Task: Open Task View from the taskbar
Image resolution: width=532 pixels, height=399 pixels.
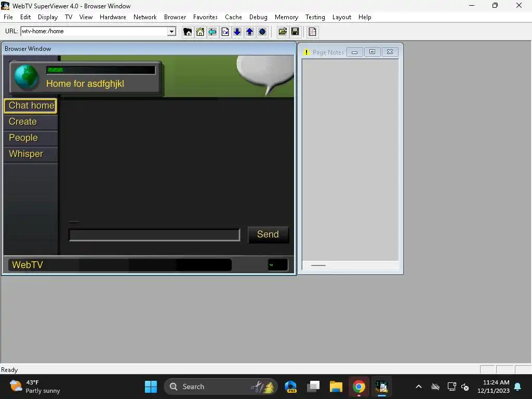Action: click(313, 387)
